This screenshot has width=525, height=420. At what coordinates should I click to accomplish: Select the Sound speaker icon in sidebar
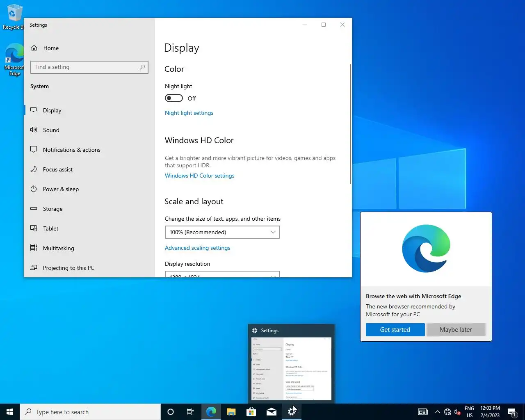tap(34, 130)
